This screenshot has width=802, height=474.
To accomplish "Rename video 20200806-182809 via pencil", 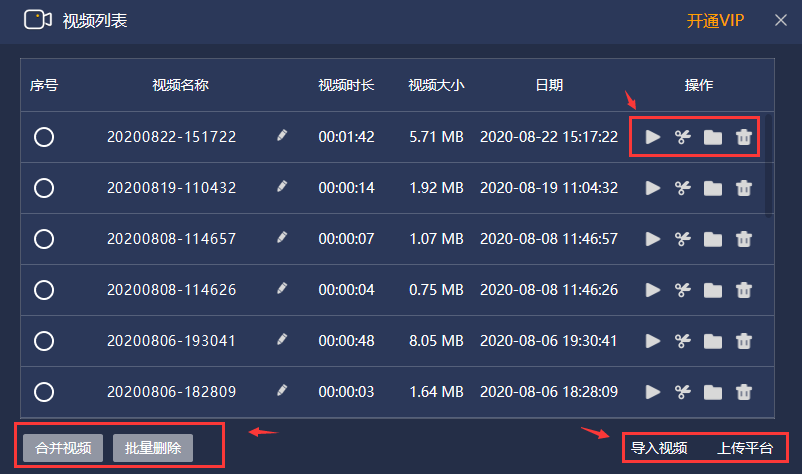I will (x=282, y=391).
